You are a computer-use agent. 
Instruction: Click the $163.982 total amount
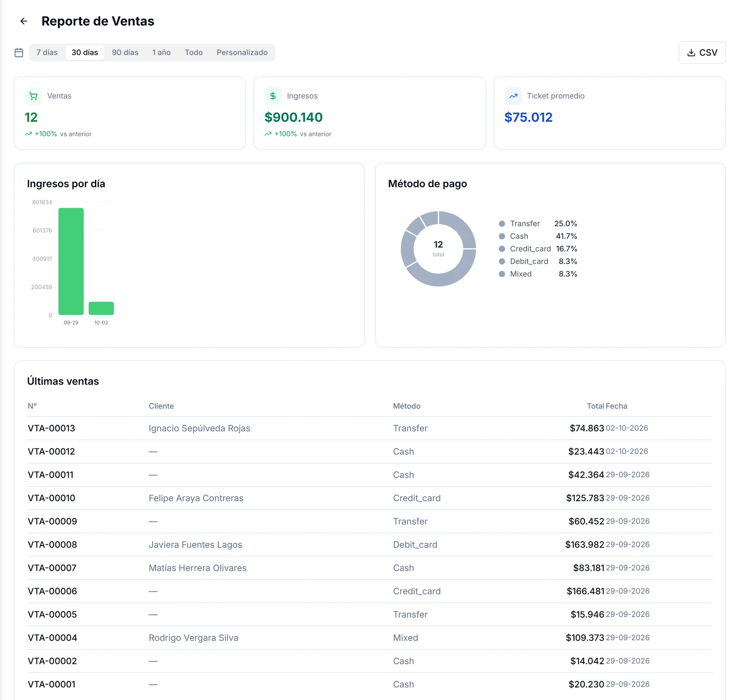584,545
